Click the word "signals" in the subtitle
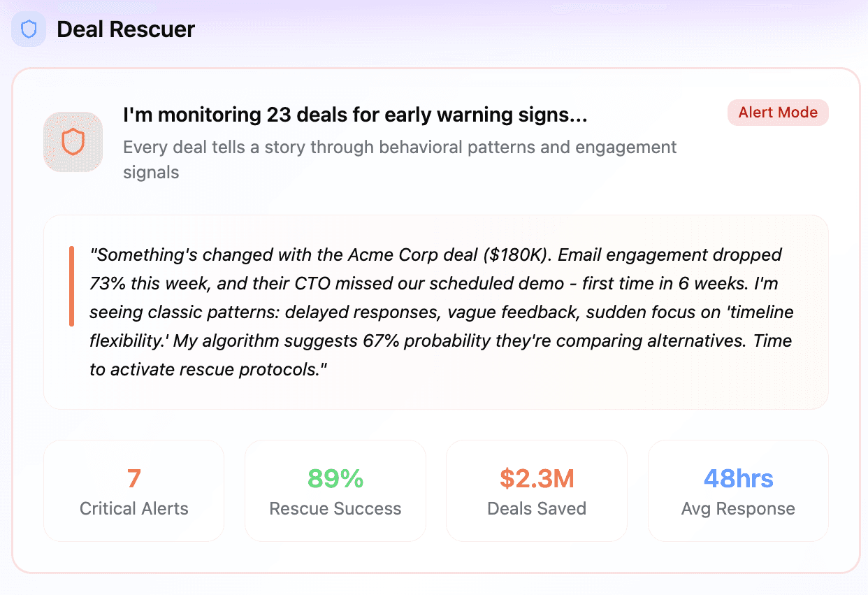This screenshot has width=868, height=595. tap(151, 172)
